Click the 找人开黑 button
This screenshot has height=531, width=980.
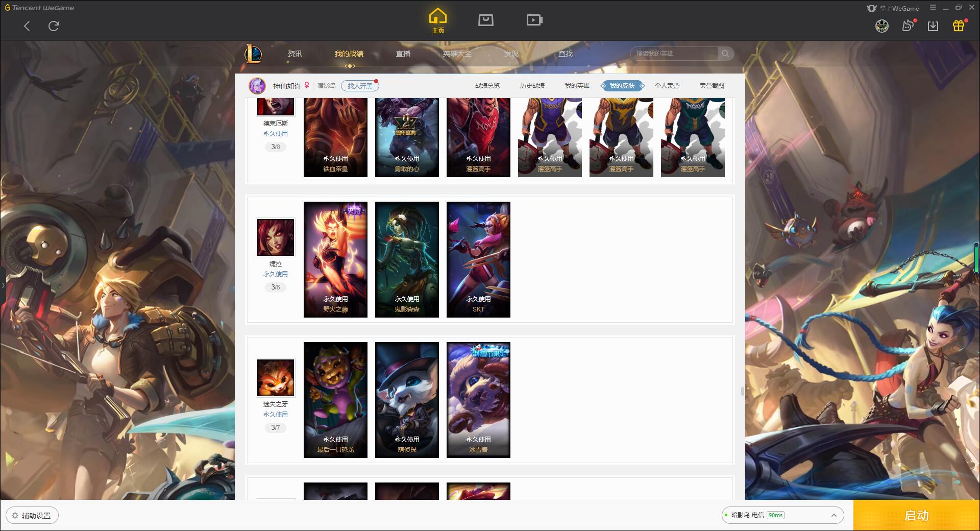[360, 86]
